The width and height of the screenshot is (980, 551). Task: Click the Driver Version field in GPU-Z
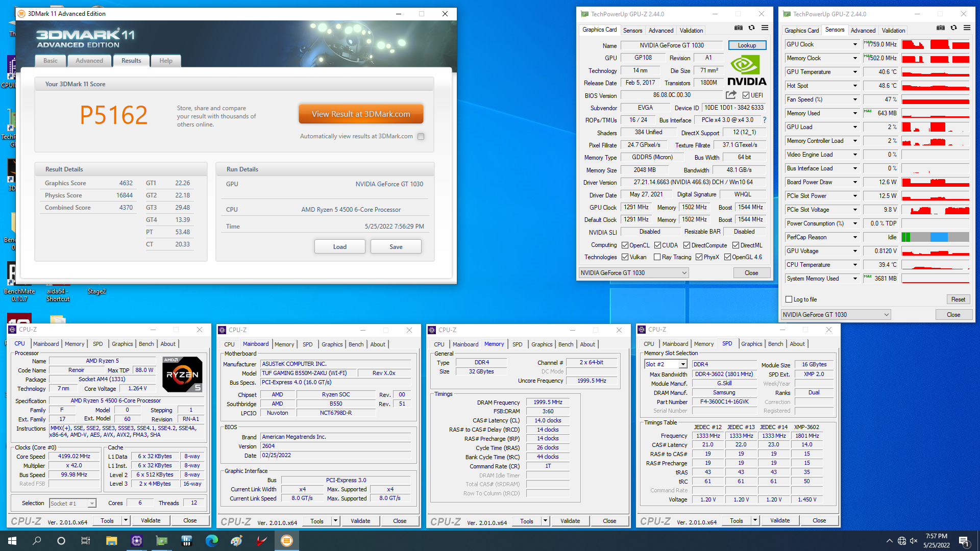[x=693, y=182]
